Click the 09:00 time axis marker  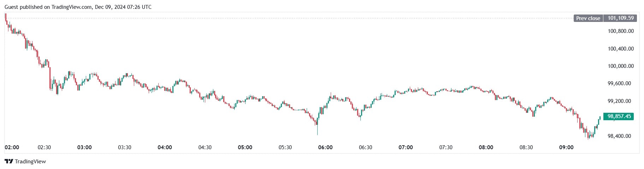point(566,147)
